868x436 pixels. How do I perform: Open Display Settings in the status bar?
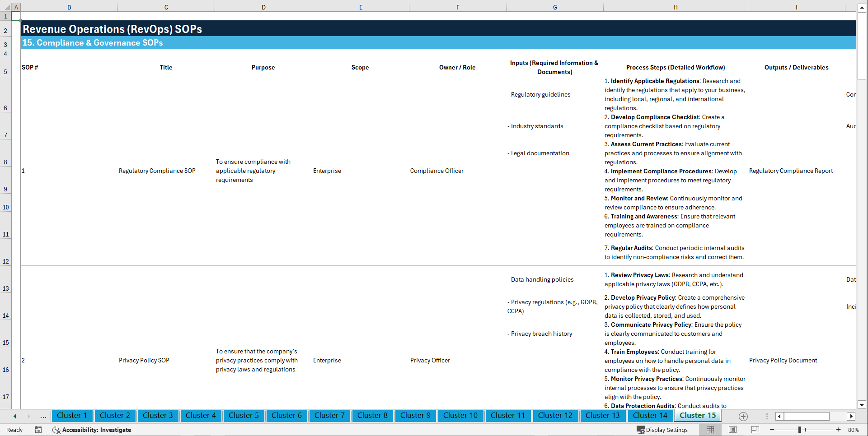pos(663,430)
